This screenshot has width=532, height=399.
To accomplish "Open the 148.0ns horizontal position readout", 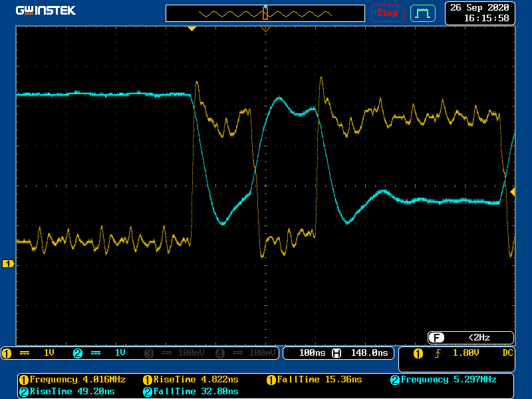I will [x=366, y=353].
